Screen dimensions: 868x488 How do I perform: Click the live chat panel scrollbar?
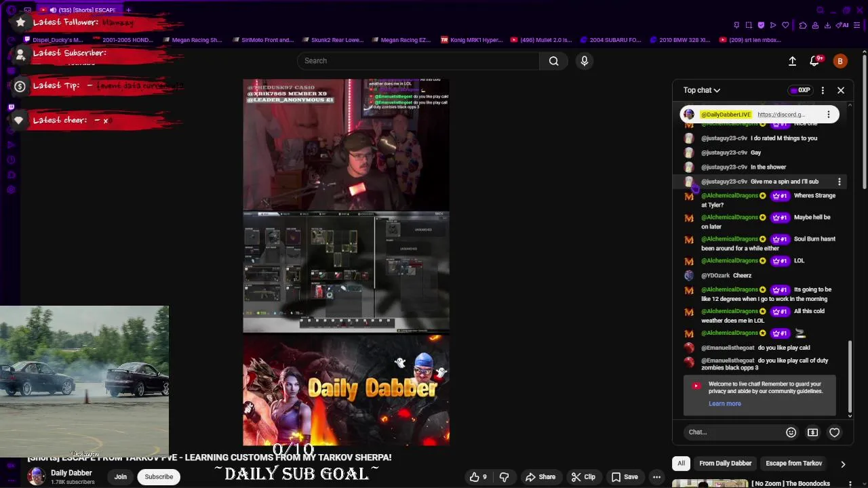[x=850, y=376]
